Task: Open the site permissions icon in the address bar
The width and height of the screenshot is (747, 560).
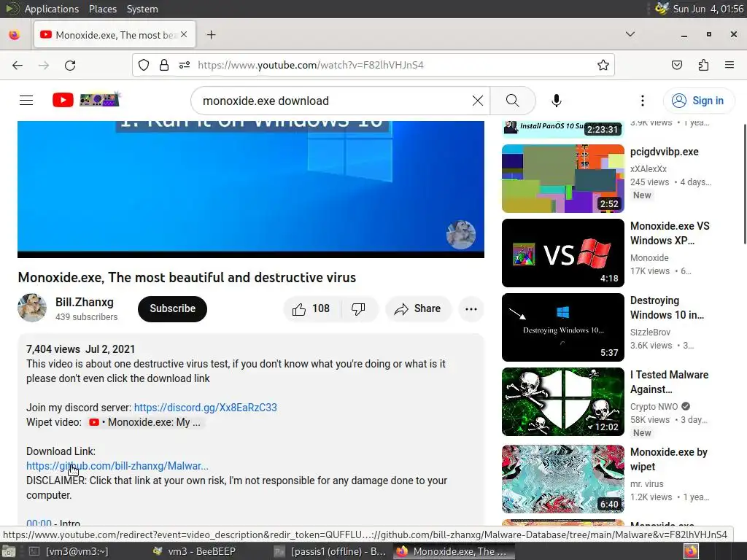Action: pyautogui.click(x=185, y=65)
